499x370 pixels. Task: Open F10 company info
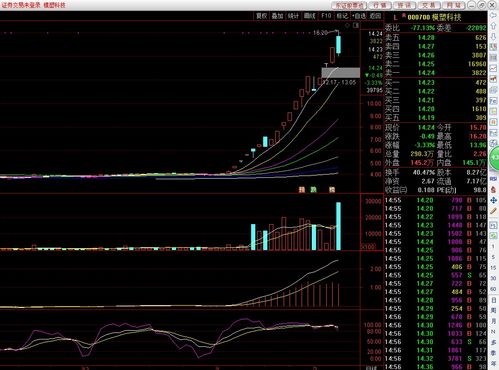tap(326, 16)
